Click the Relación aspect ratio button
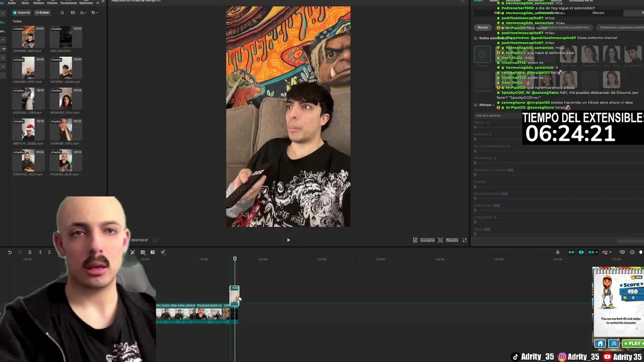 pos(452,240)
